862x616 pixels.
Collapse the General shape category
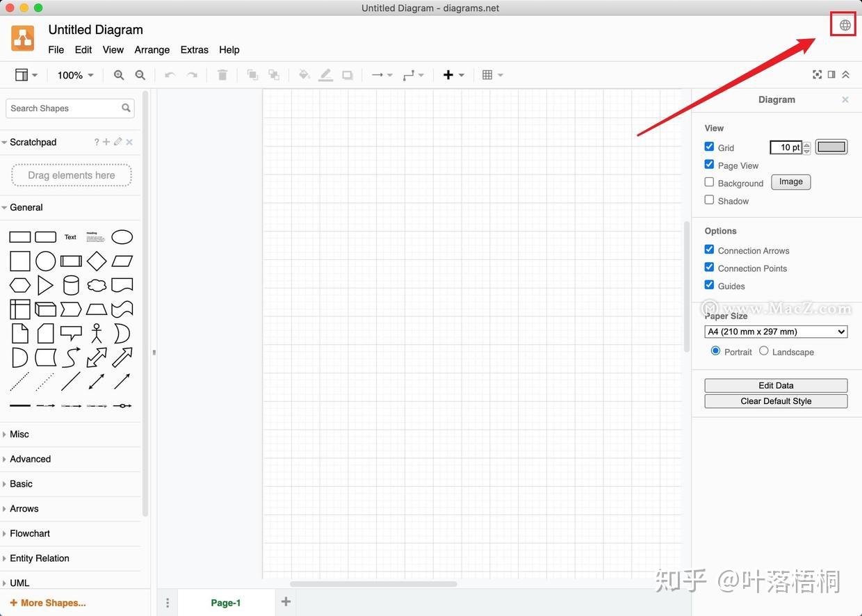coord(26,207)
